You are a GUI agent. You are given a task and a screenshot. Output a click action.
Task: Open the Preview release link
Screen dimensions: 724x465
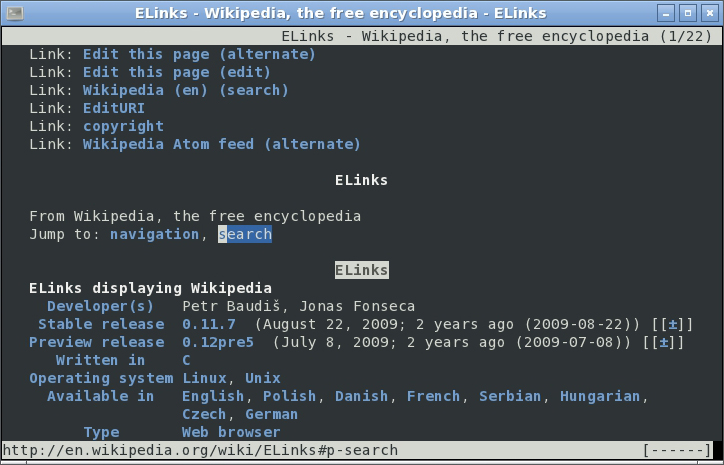point(97,343)
